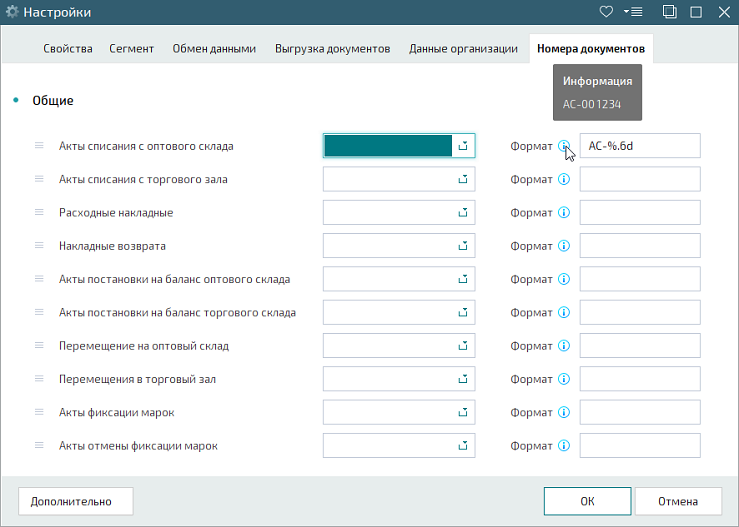Show format info for Перемещения в торговый зал
The image size is (739, 527).
click(x=564, y=379)
